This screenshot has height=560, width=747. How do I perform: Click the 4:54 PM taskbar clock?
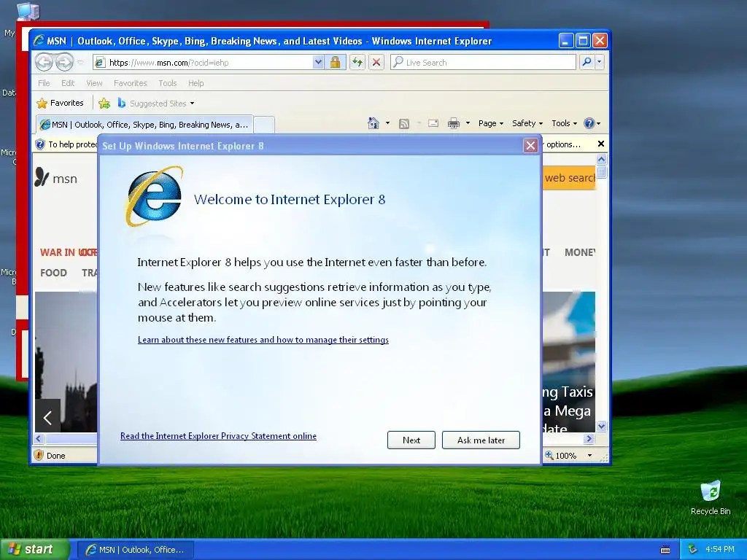720,549
